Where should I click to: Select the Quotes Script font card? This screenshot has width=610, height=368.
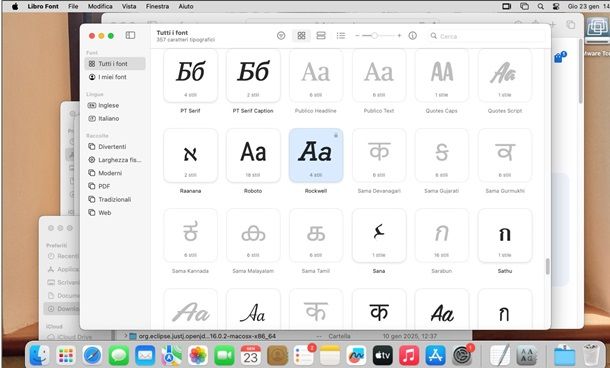pyautogui.click(x=505, y=76)
